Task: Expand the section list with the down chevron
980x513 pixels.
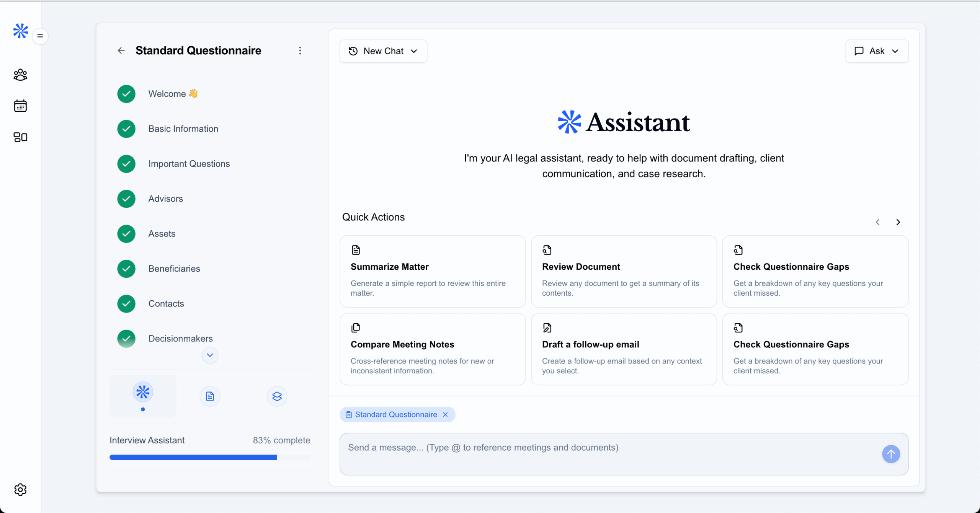Action: point(210,355)
